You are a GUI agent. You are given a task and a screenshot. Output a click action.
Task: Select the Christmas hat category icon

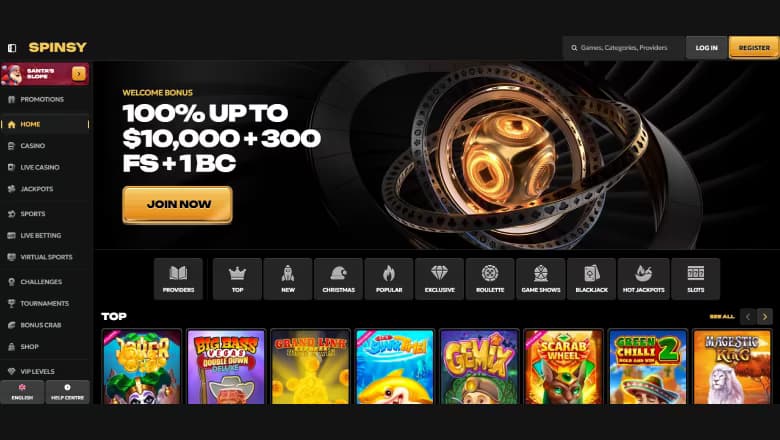click(338, 279)
